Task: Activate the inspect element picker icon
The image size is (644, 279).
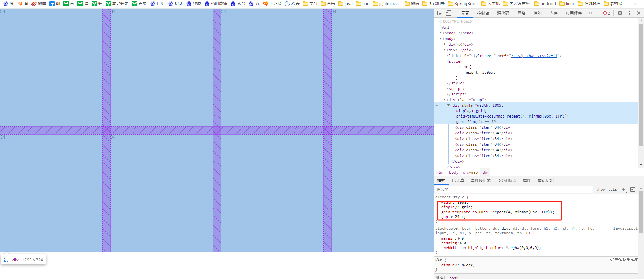Action: click(x=440, y=13)
